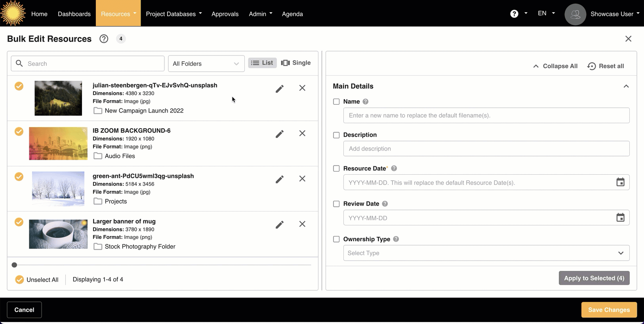Remove the green-ant-PdCU5wml3qg-unsplash resource from list
Image resolution: width=644 pixels, height=324 pixels.
(x=302, y=179)
